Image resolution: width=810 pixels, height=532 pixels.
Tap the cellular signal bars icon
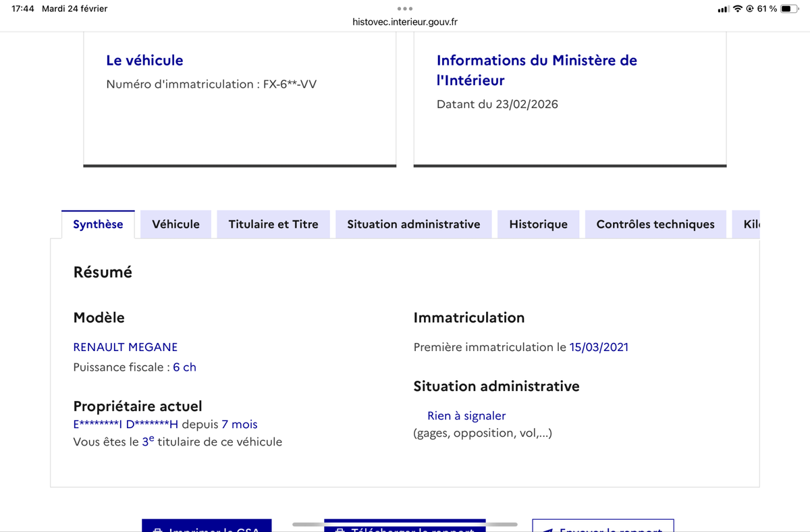click(x=724, y=9)
